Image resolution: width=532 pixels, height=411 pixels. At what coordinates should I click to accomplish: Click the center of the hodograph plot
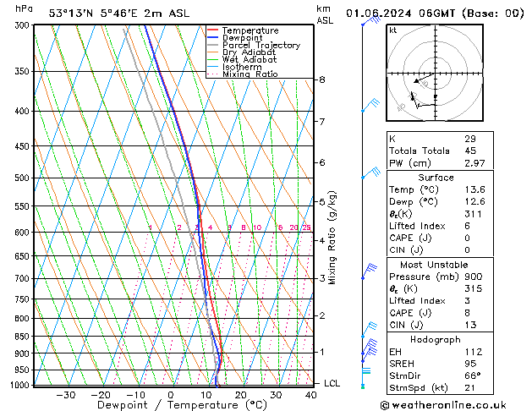click(x=435, y=73)
